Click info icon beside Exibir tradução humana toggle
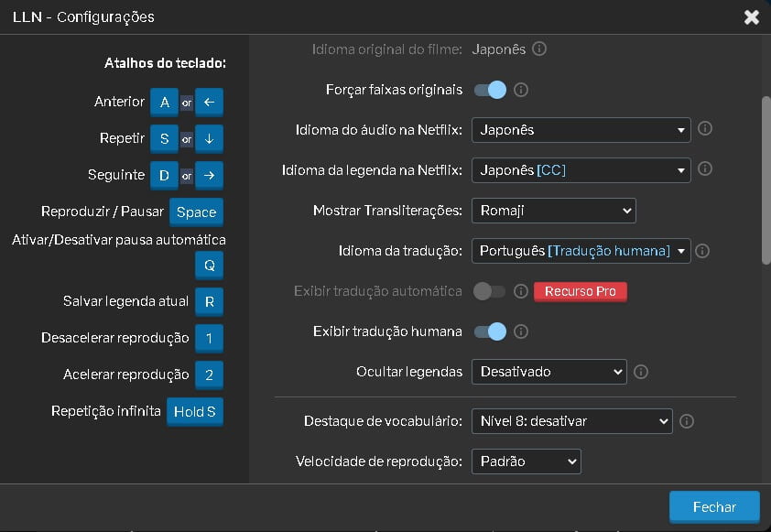 coord(521,331)
